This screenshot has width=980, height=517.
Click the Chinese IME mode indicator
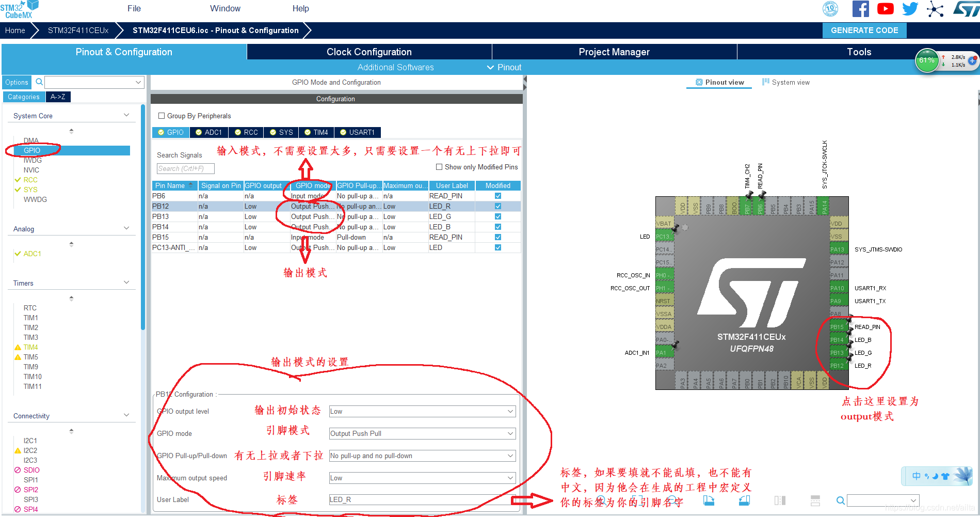[916, 476]
